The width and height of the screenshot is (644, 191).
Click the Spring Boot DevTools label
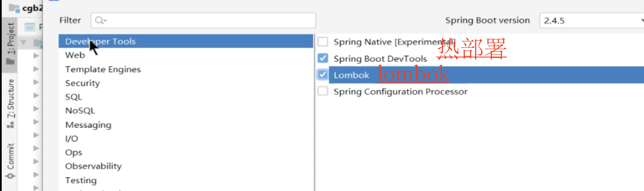pyautogui.click(x=380, y=59)
